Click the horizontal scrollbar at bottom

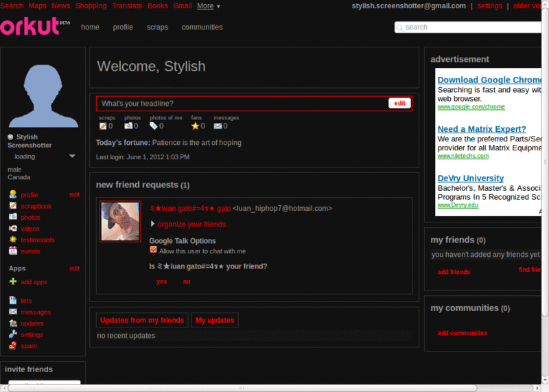(242, 388)
